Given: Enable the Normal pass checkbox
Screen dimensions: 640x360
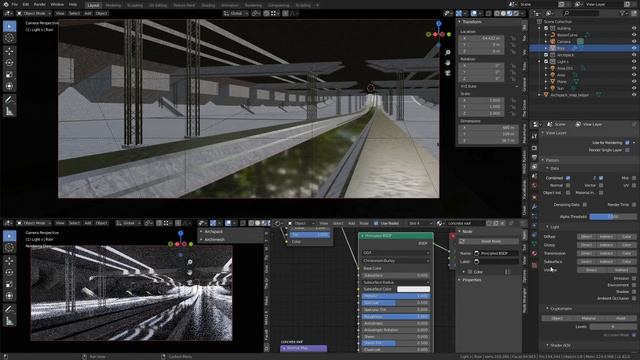Looking at the screenshot, I should tap(568, 185).
